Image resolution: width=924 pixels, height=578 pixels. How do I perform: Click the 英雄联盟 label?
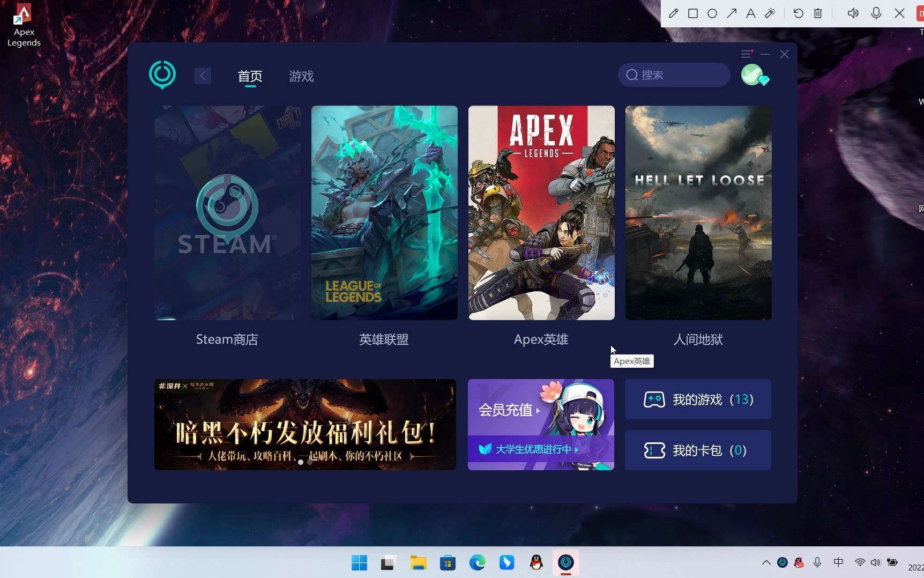tap(384, 339)
